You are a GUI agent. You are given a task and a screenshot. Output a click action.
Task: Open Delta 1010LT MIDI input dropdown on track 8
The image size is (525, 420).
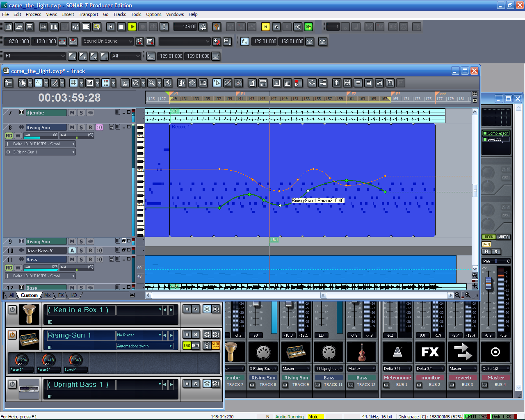(40, 144)
